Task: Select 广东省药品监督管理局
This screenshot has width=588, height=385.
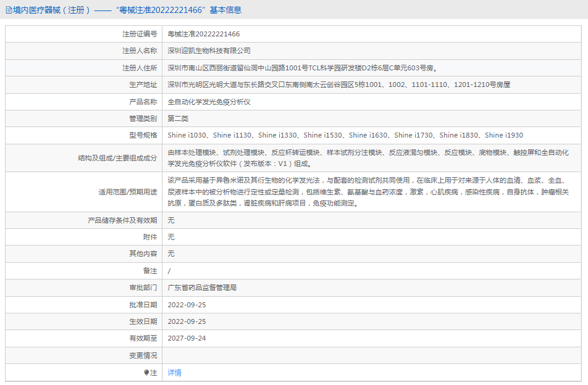Action: [202, 288]
